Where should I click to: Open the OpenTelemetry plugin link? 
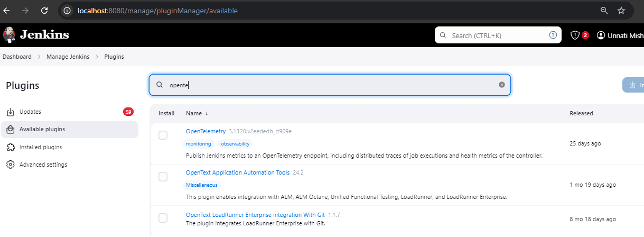pos(206,131)
